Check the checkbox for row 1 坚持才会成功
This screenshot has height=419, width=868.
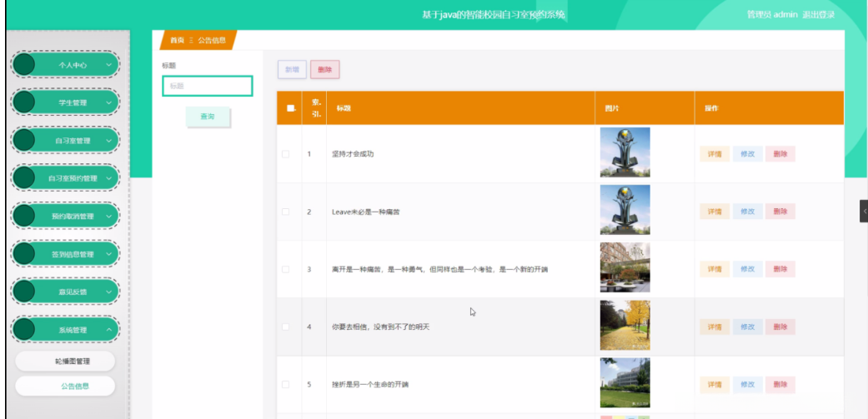[286, 154]
